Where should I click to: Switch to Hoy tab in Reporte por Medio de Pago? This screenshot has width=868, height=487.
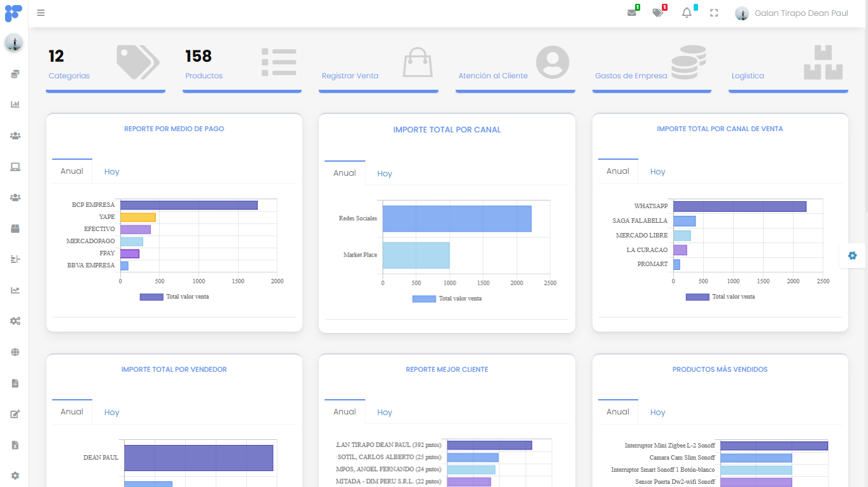[x=112, y=172]
